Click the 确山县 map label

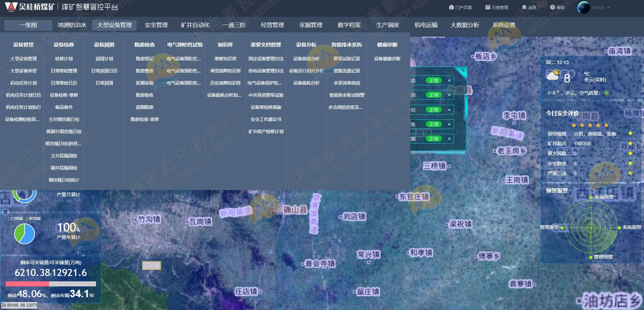[295, 210]
